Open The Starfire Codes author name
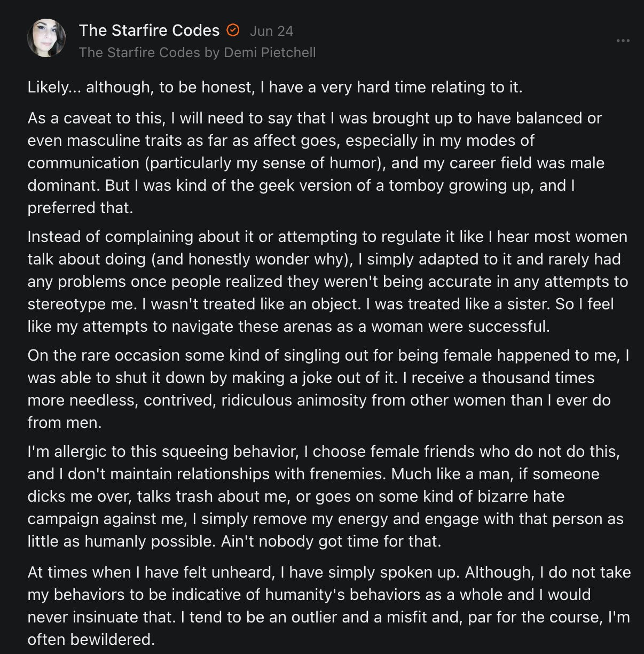Viewport: 644px width, 654px height. click(150, 30)
